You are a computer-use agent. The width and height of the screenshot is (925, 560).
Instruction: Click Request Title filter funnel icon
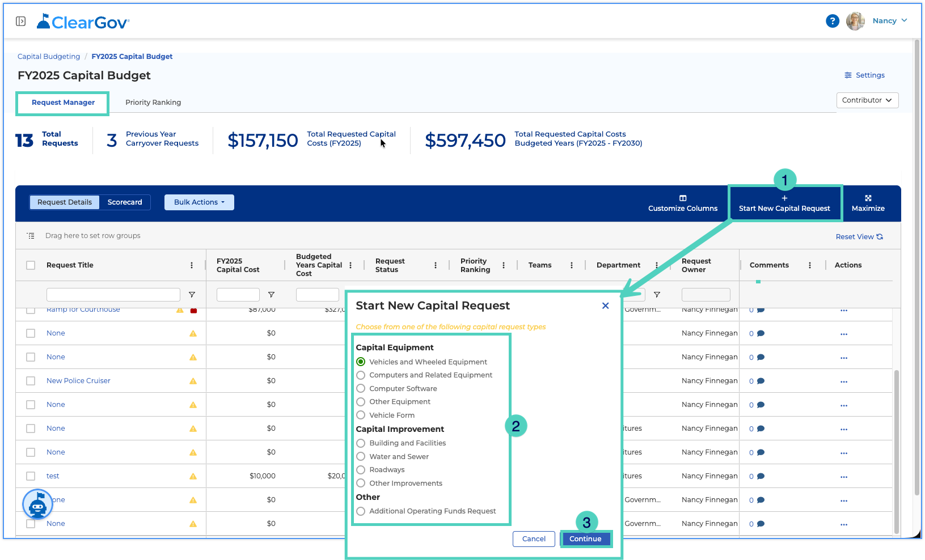pyautogui.click(x=192, y=295)
